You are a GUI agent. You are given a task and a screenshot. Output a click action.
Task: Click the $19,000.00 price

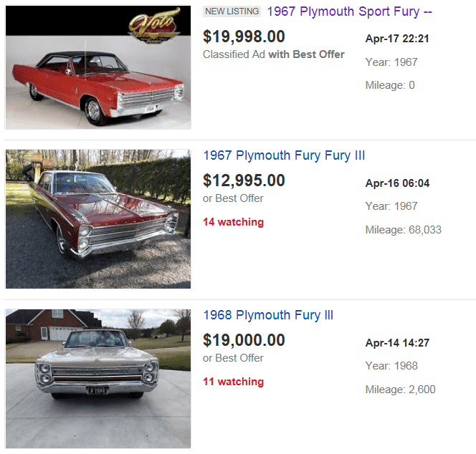(244, 340)
